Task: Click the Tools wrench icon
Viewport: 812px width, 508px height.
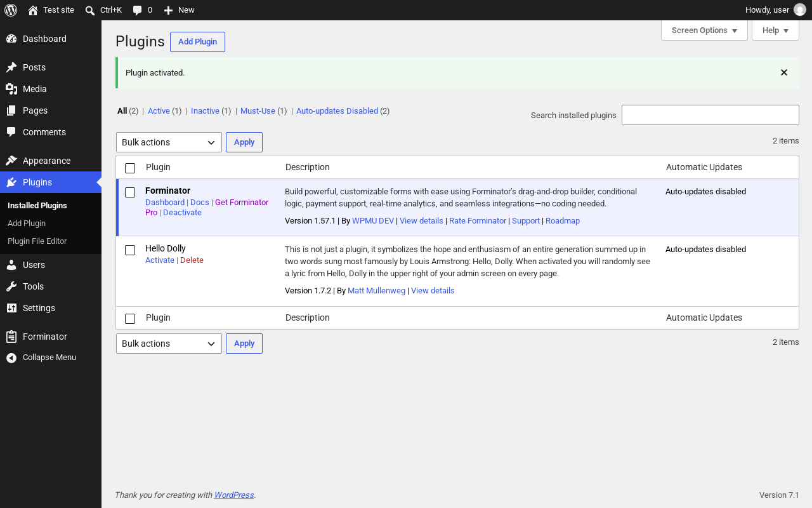Action: (11, 286)
